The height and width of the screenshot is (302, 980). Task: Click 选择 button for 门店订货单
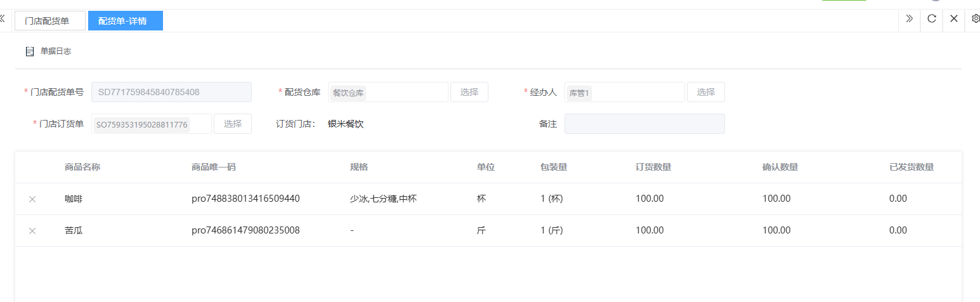(232, 124)
